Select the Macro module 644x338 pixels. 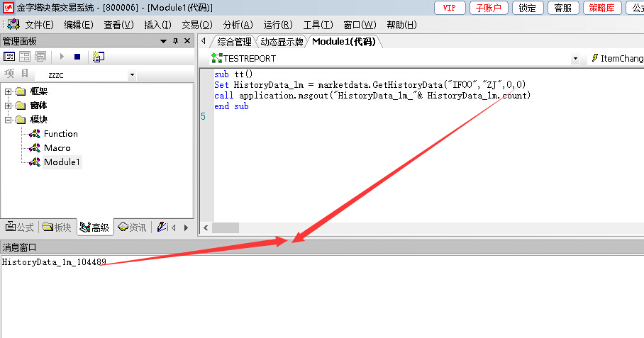pyautogui.click(x=57, y=148)
